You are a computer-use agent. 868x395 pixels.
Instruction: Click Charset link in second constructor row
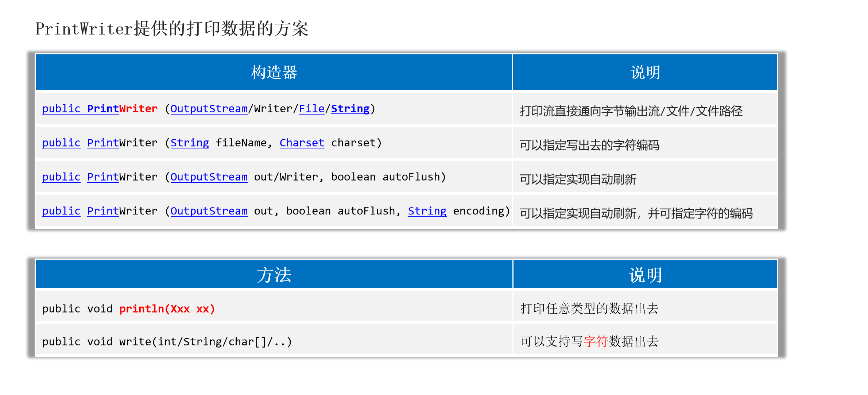(x=302, y=143)
